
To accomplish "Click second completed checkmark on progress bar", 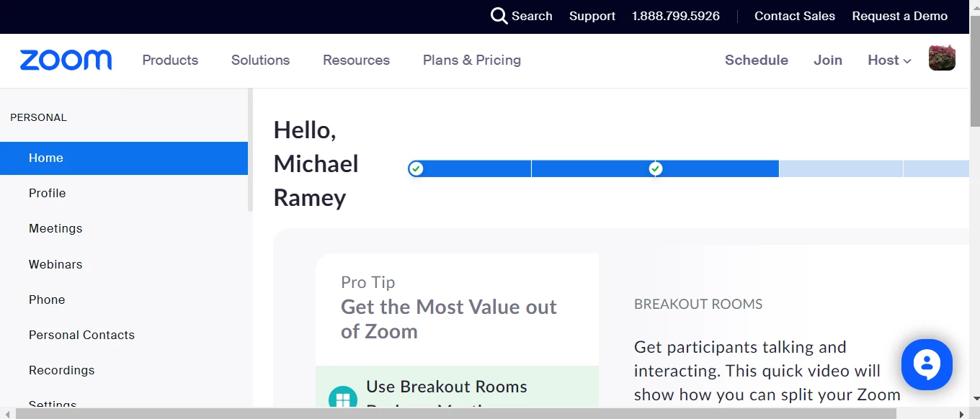I will point(655,168).
